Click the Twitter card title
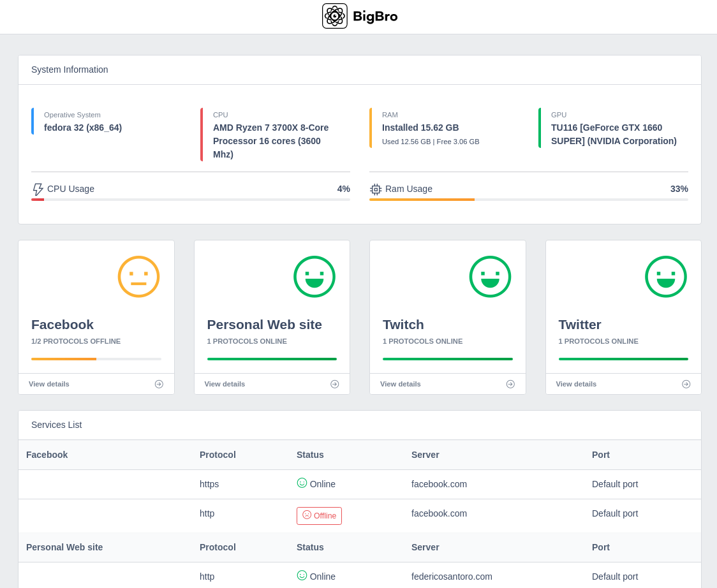Image resolution: width=717 pixels, height=588 pixels. click(x=580, y=325)
